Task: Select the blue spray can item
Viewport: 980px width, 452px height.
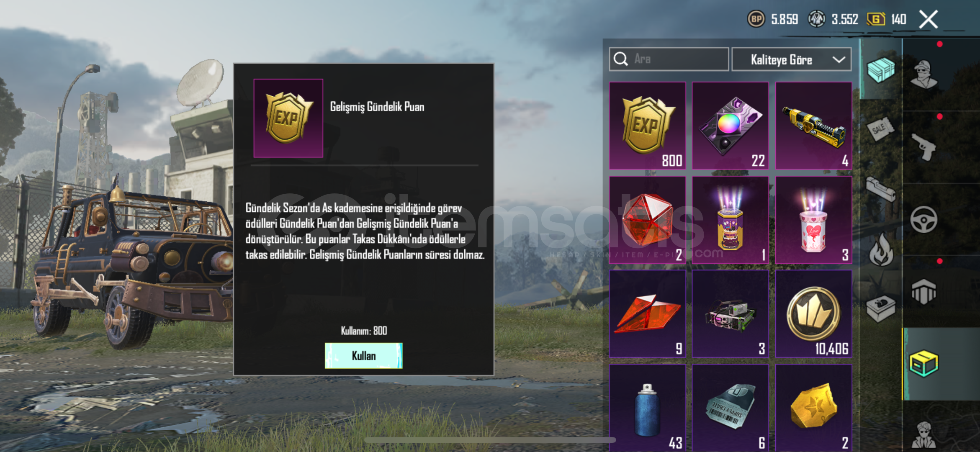Action: click(x=647, y=408)
